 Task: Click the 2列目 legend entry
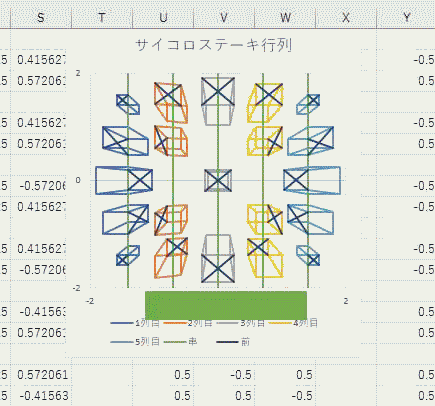[187, 323]
